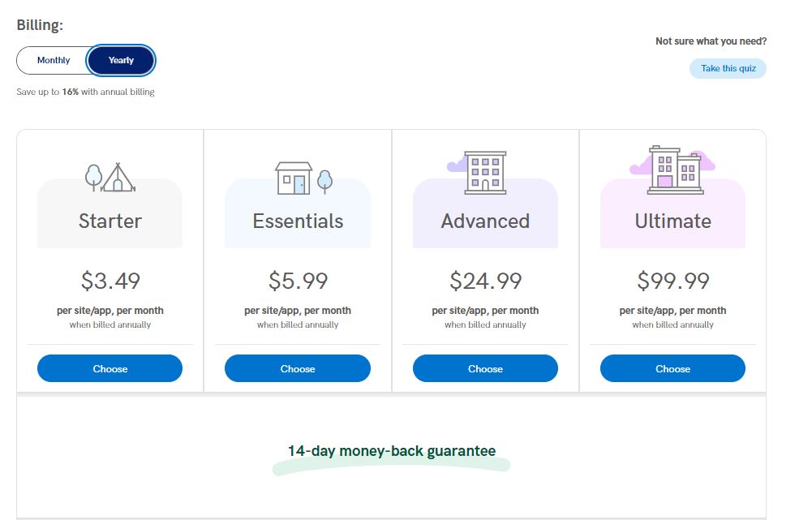Choose the Ultimate plan

672,368
